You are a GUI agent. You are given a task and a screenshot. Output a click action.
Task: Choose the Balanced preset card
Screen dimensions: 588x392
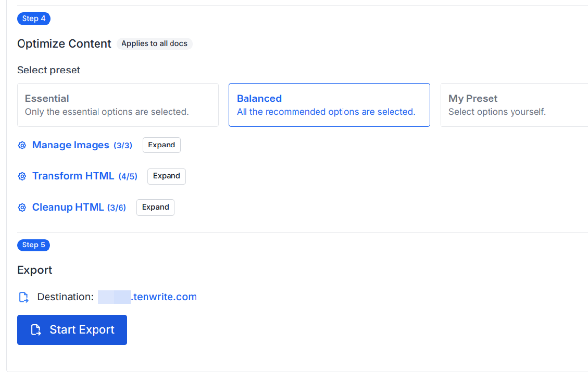tap(329, 105)
